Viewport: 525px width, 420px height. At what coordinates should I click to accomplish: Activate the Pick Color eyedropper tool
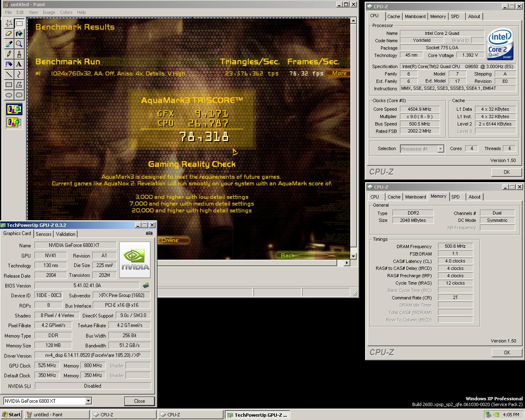[x=9, y=44]
